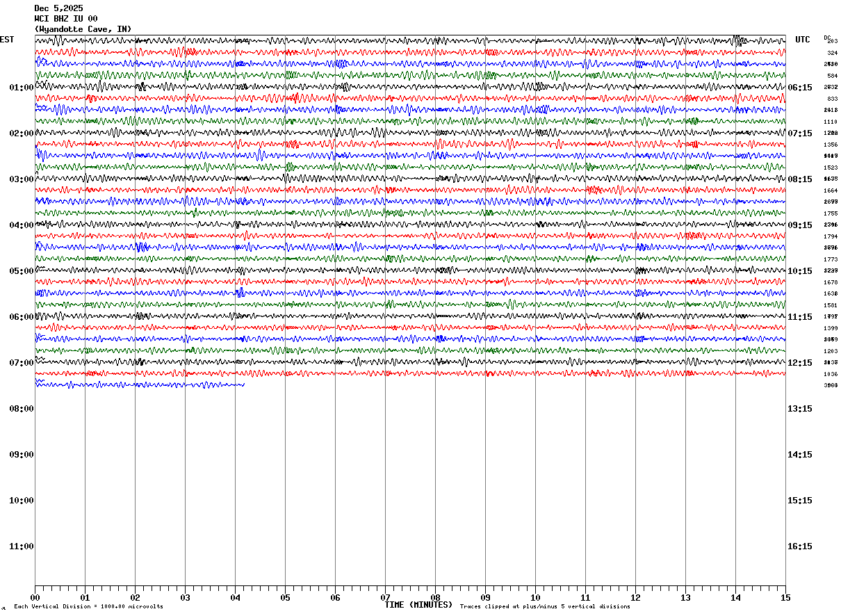This screenshot has width=841, height=616.
Task: Select minute tick label 01 on axis
Action: pyautogui.click(x=85, y=597)
